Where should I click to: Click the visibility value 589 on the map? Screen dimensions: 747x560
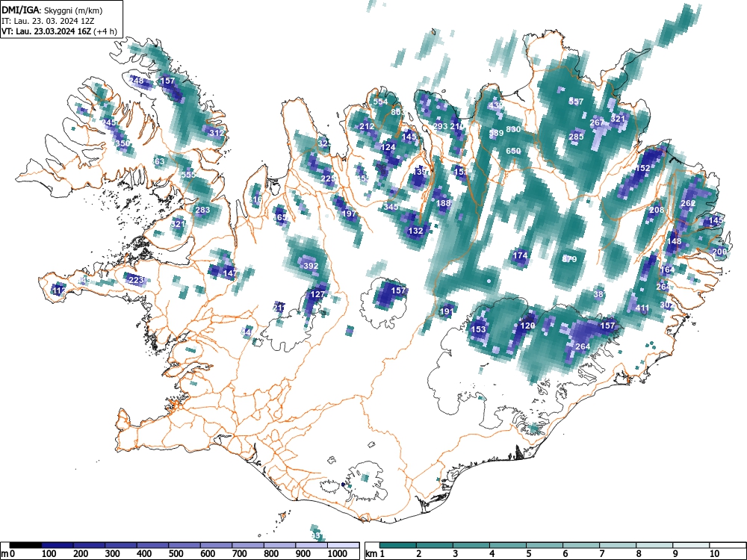point(496,133)
